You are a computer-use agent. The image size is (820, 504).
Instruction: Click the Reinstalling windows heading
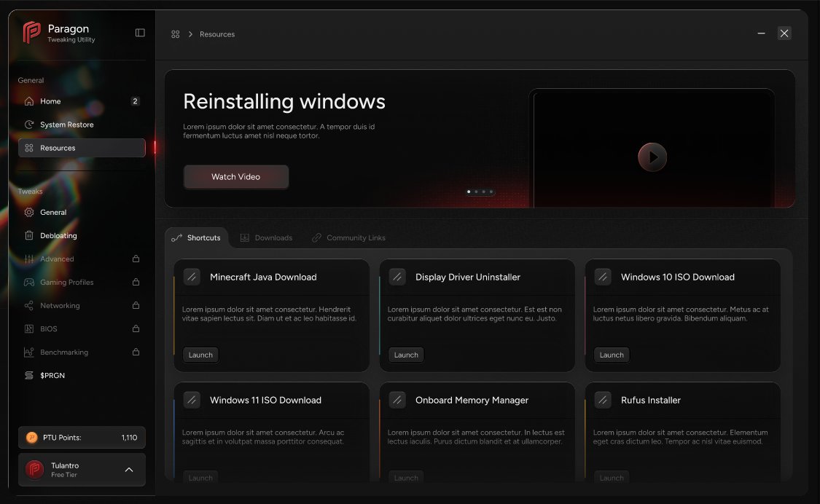click(284, 101)
